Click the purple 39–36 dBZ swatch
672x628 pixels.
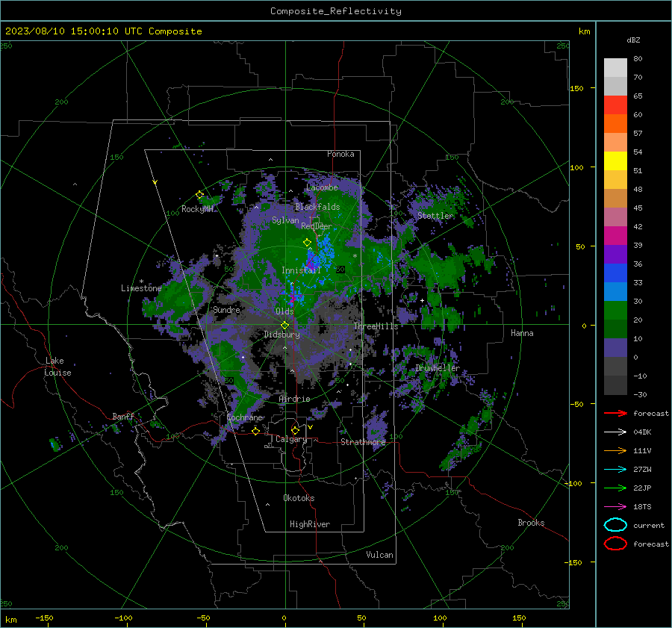pyautogui.click(x=615, y=255)
